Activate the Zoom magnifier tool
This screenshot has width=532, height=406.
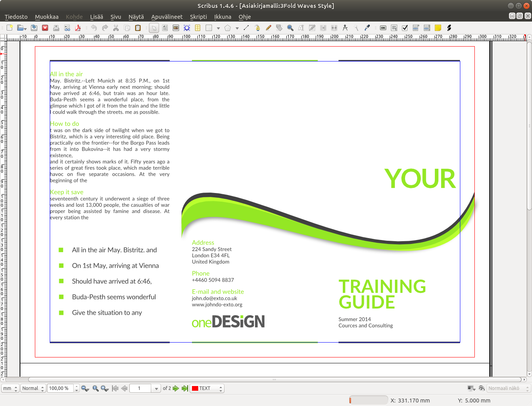(x=290, y=28)
